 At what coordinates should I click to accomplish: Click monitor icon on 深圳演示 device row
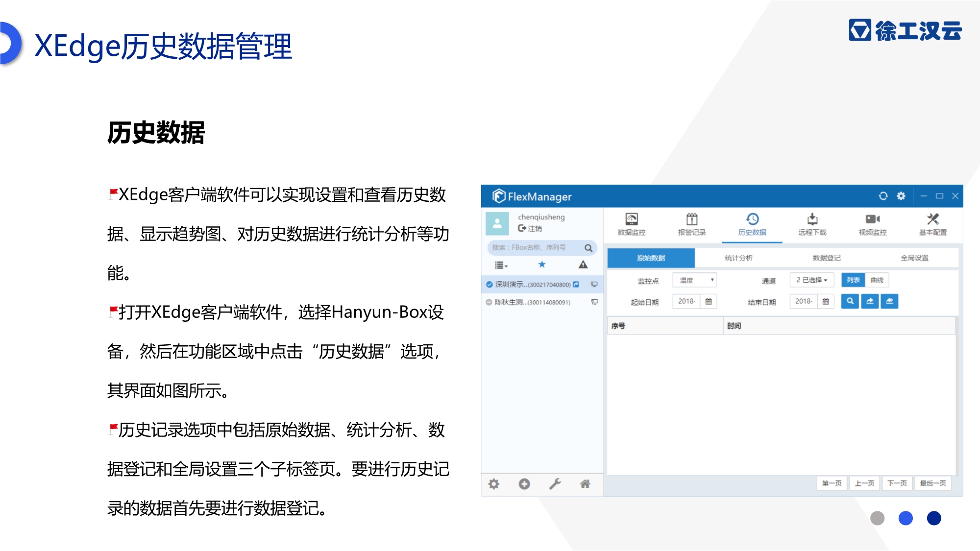[x=594, y=284]
